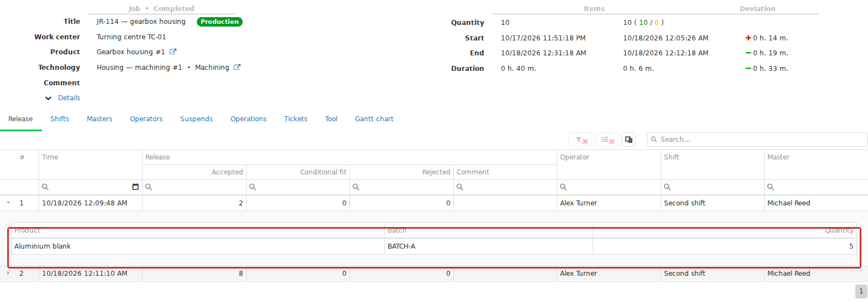Select time cell '10/18/2026 12:11:10 AM'
The width and height of the screenshot is (868, 304).
click(x=90, y=274)
